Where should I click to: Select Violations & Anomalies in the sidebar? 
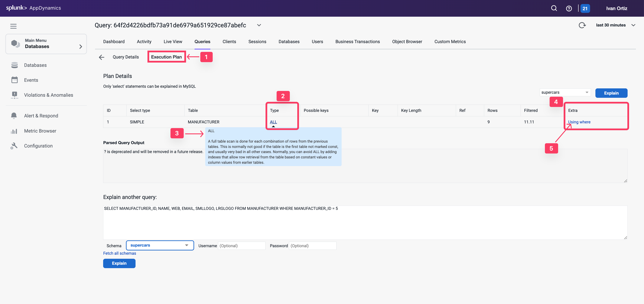pos(49,95)
